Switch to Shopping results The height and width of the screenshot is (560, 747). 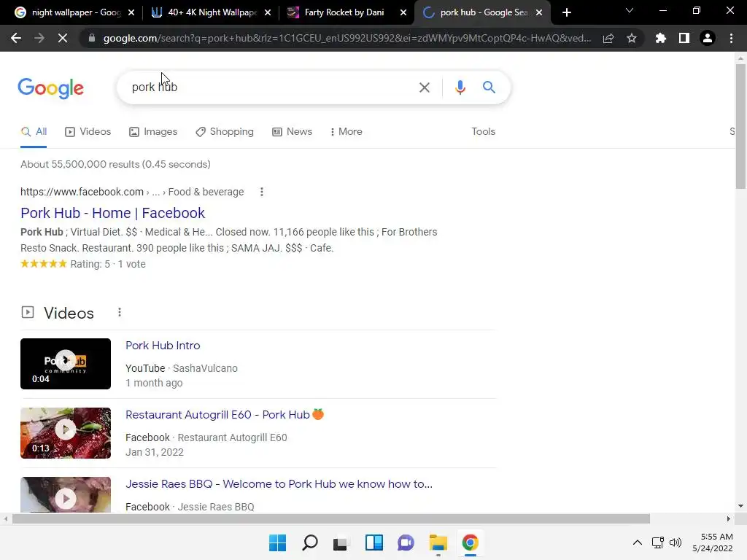pyautogui.click(x=225, y=132)
